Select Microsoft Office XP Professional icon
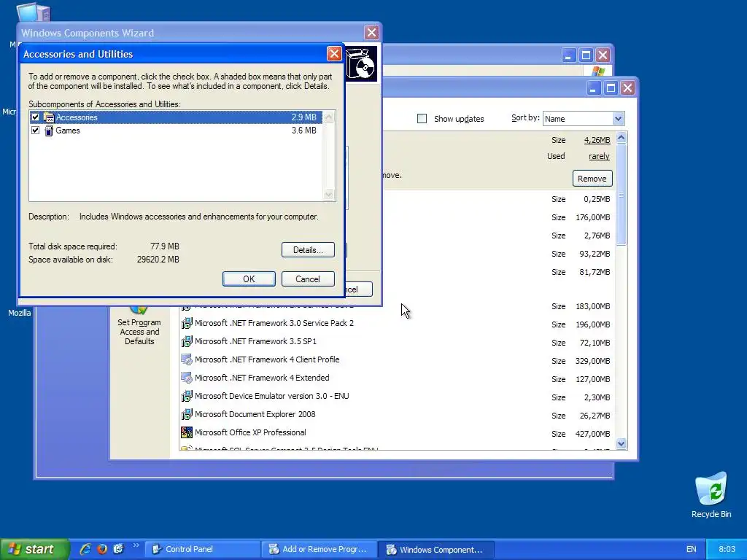Screen dimensions: 747x560 [x=187, y=432]
